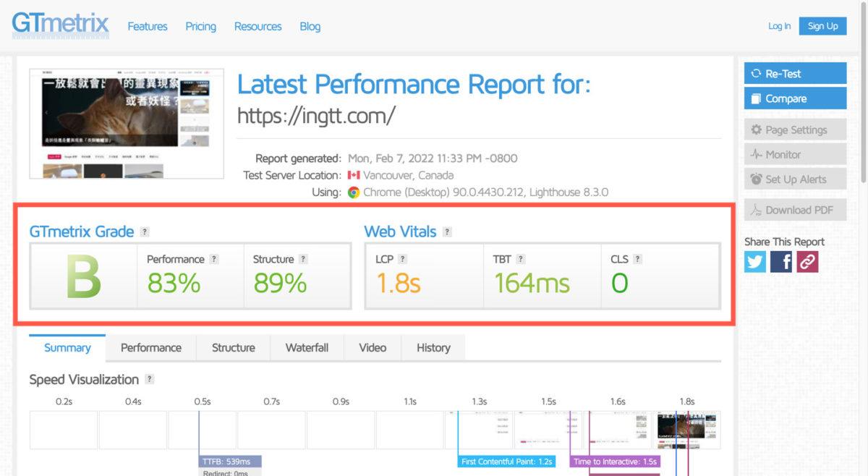Click the 1.8s filmstrip frame
This screenshot has height=476, width=868.
687,430
